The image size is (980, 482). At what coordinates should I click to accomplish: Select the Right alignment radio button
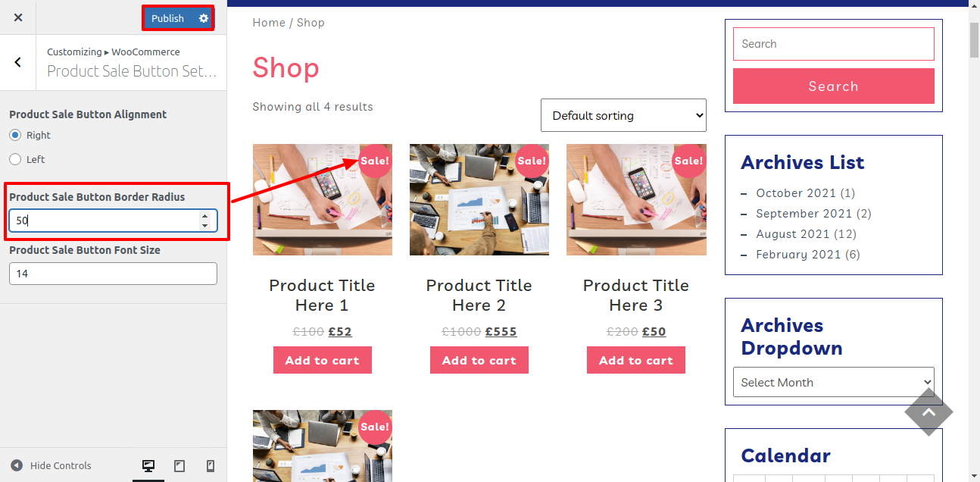click(15, 135)
